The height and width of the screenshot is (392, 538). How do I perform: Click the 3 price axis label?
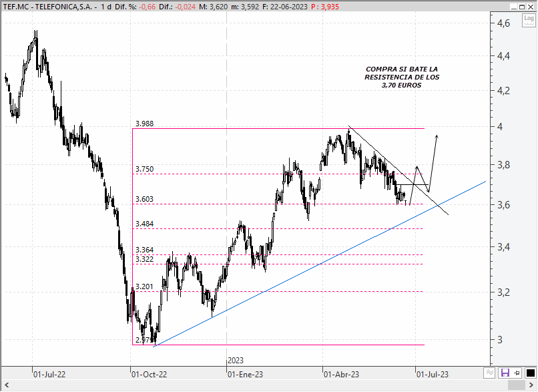(500, 339)
